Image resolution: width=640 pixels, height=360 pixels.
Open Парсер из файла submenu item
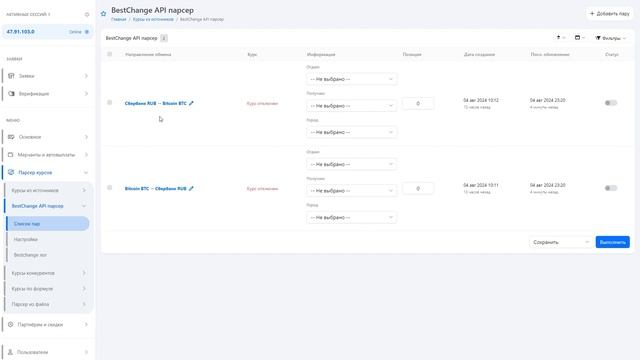click(x=48, y=304)
